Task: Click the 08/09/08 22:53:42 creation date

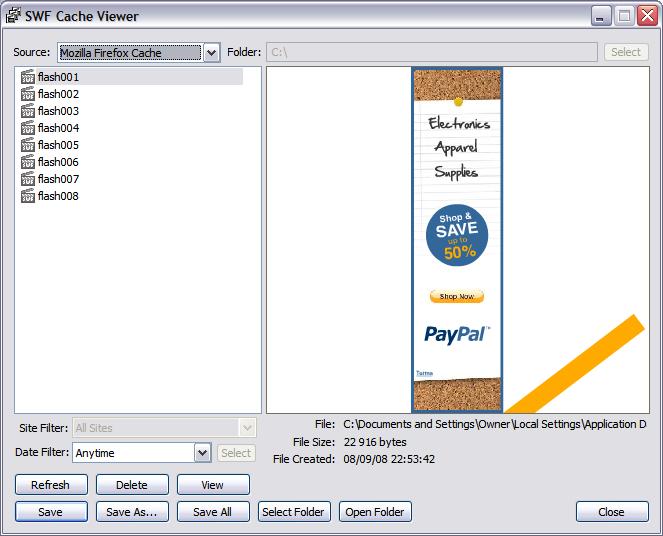Action: 389,459
